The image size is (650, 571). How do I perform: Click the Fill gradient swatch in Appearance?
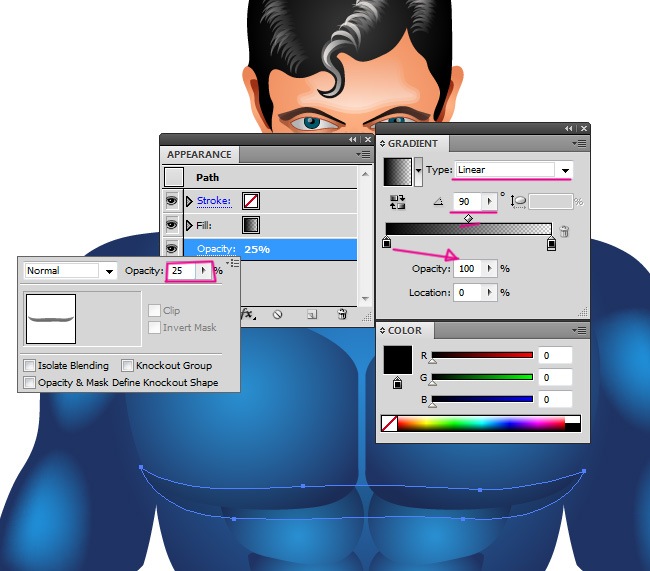[x=251, y=225]
